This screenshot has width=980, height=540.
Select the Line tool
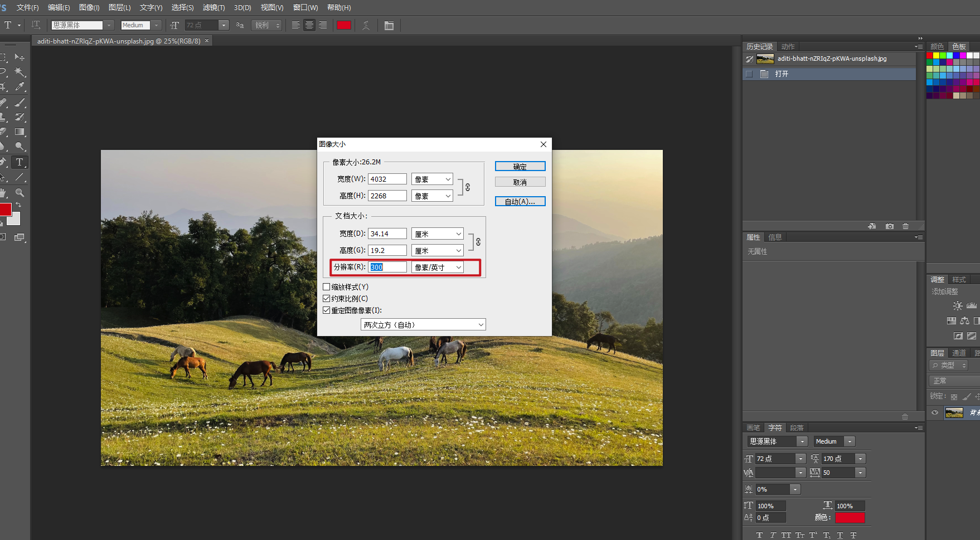pos(20,177)
